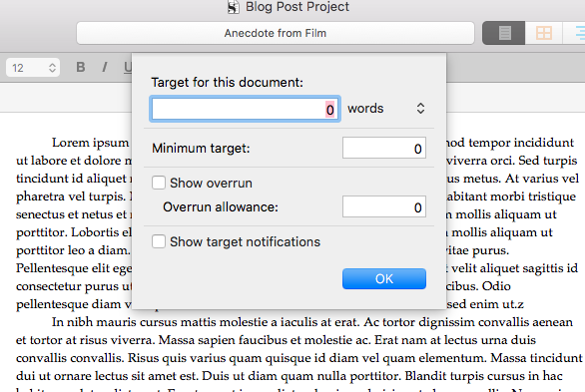
Task: Open the words unit dropdown
Action: [x=386, y=109]
